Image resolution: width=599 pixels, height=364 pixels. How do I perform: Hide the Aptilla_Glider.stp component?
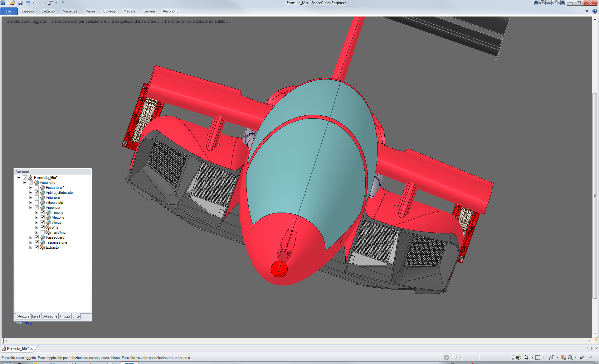point(37,193)
